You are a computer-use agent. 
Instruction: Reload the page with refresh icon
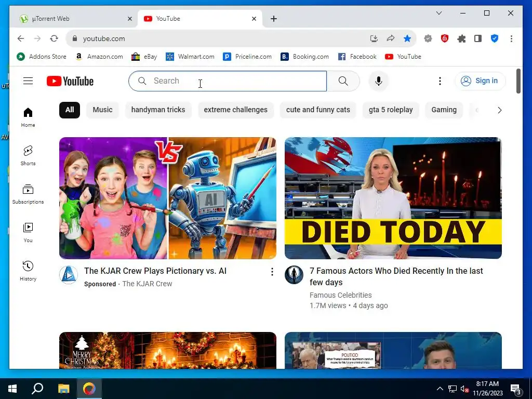54,38
